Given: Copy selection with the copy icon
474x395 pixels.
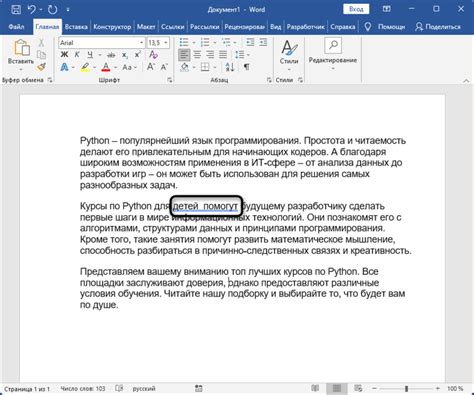Looking at the screenshot, I should (x=41, y=55).
